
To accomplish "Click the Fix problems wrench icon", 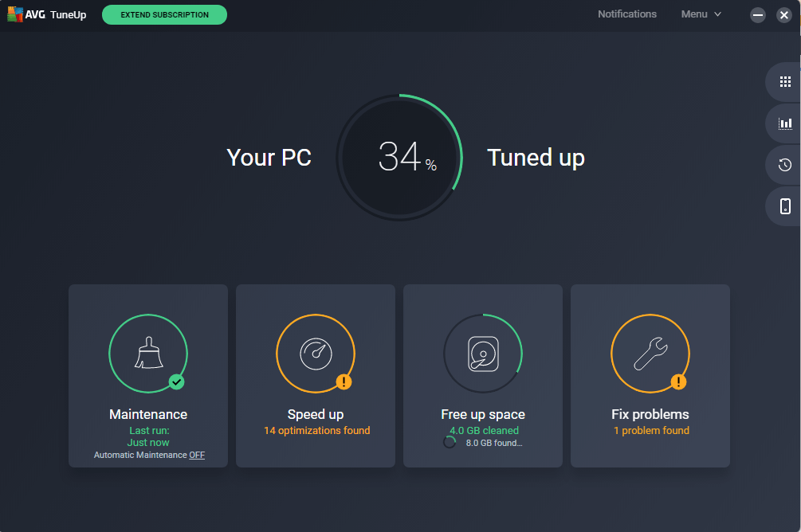I will pyautogui.click(x=650, y=354).
